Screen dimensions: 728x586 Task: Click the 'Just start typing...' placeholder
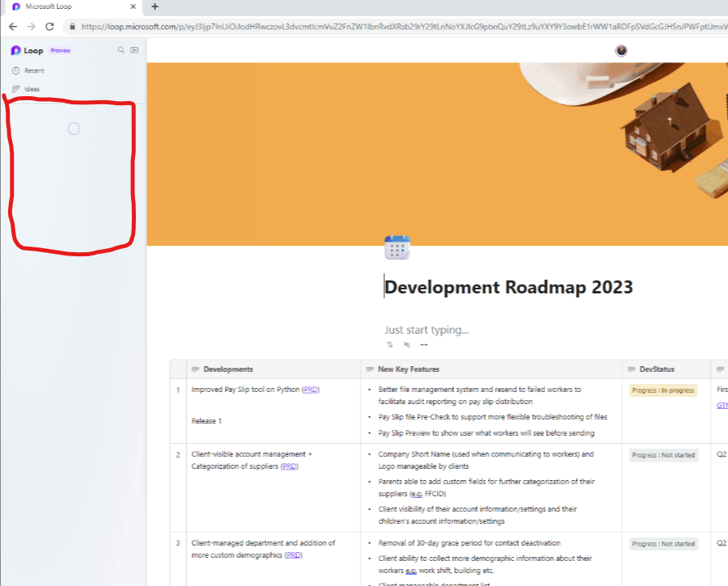[426, 330]
